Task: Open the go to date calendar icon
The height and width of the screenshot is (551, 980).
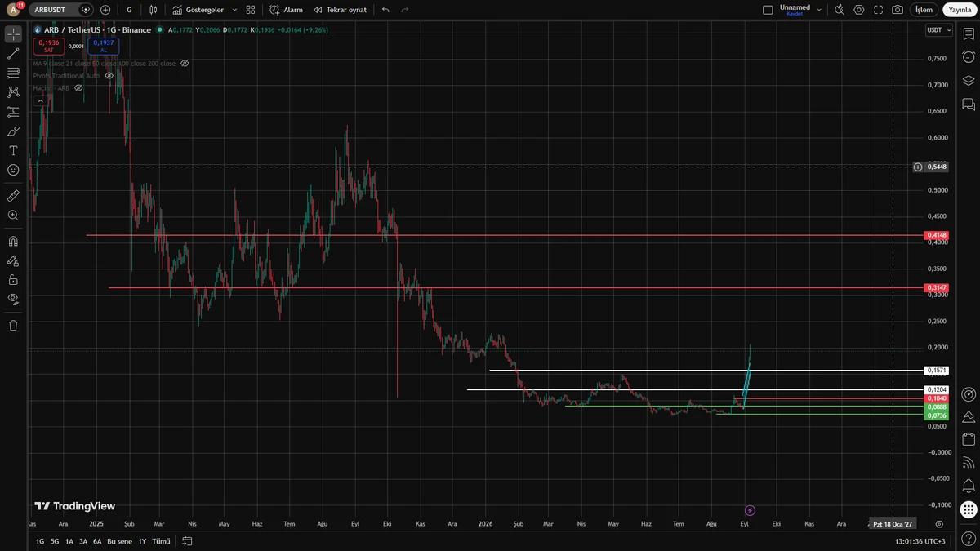Action: (x=187, y=541)
